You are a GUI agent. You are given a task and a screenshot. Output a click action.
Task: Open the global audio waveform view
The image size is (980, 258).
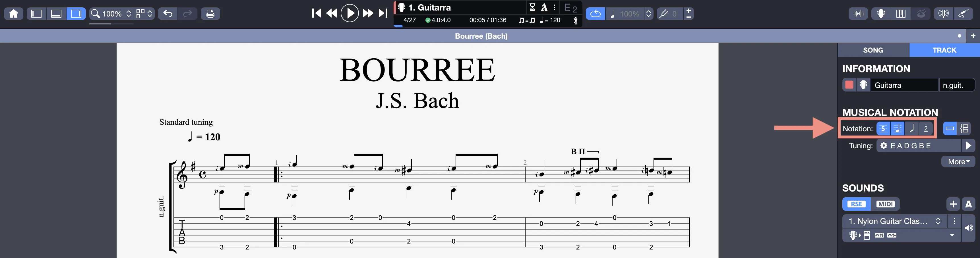pos(858,14)
